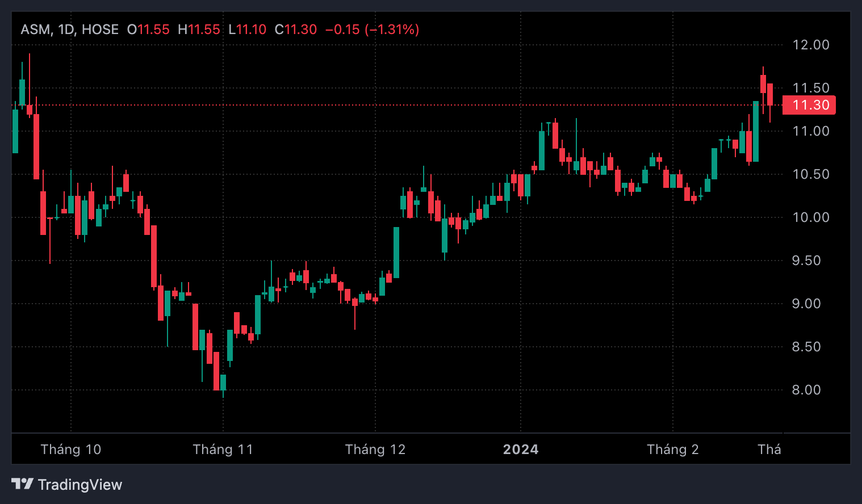Select the close value C11.30

tap(295, 30)
